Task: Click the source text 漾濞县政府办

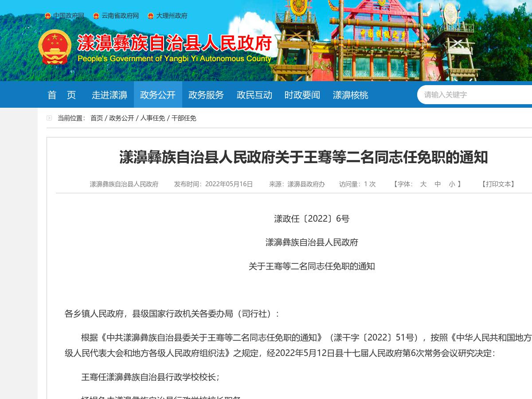Action: click(306, 184)
